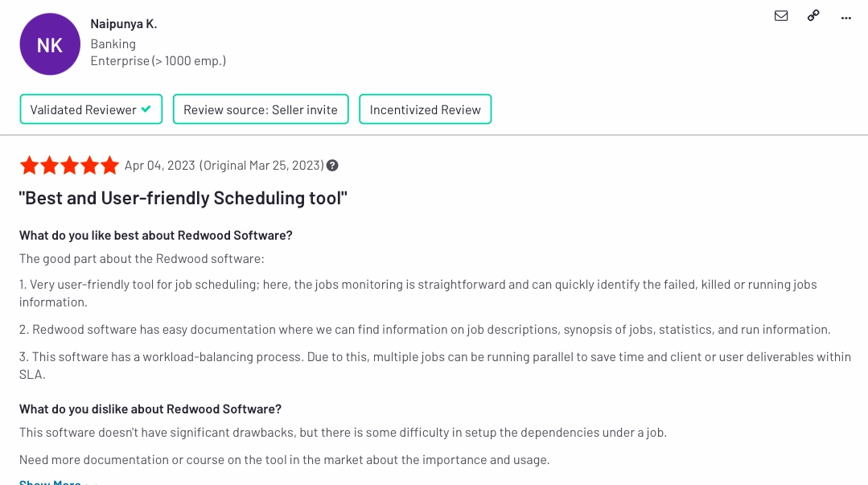The height and width of the screenshot is (485, 868).
Task: Select the Validated Reviewer badge
Action: 91,109
